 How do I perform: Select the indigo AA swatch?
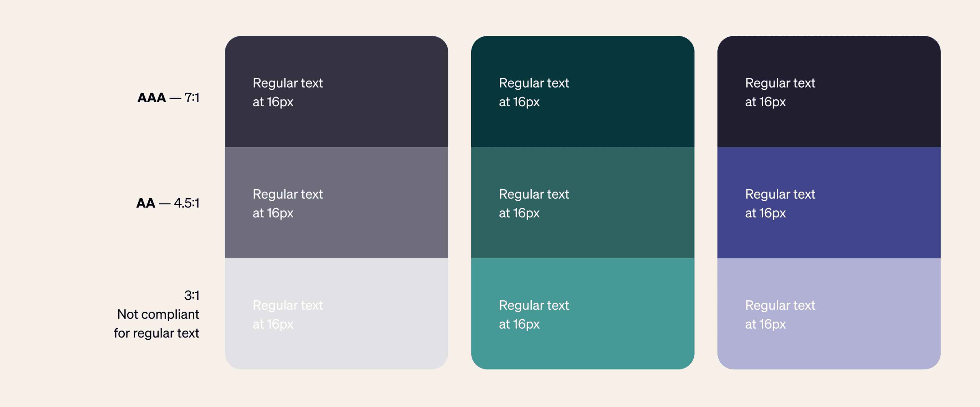point(829,203)
